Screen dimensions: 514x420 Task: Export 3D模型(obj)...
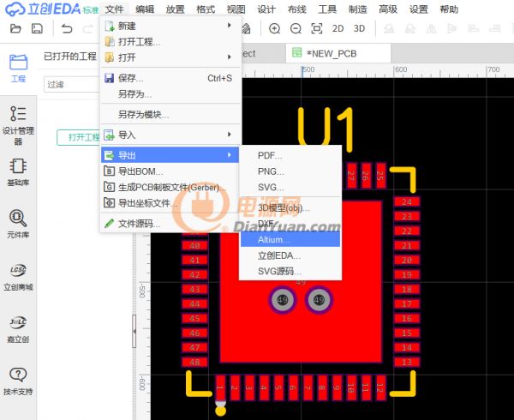290,207
